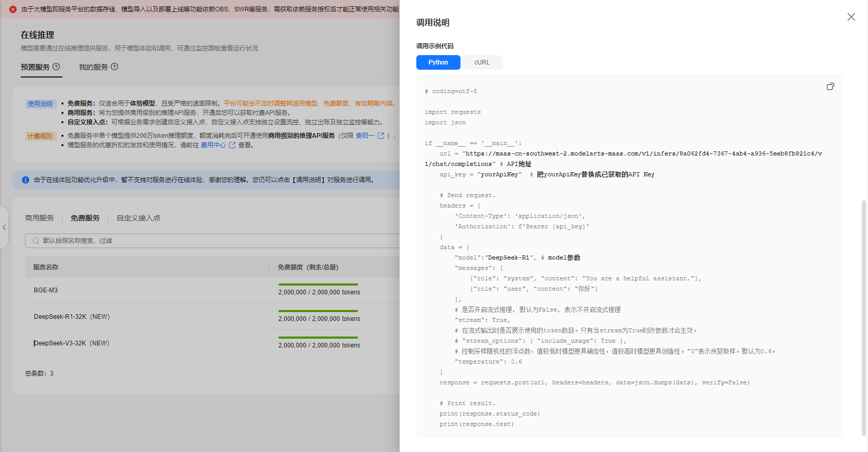
Task: Click the search magnifier icon
Action: (x=36, y=241)
